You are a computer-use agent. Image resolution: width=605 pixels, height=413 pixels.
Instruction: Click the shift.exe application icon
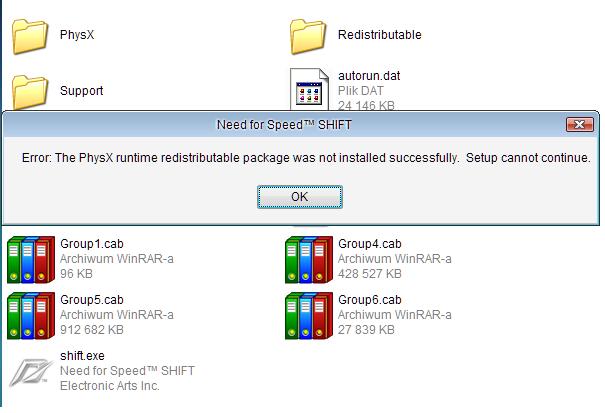click(x=31, y=371)
